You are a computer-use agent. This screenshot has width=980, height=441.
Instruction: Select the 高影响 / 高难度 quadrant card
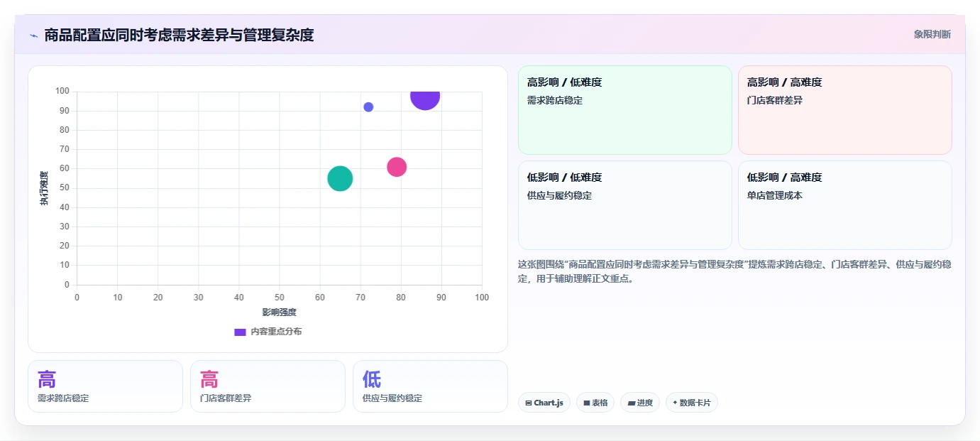coord(844,110)
